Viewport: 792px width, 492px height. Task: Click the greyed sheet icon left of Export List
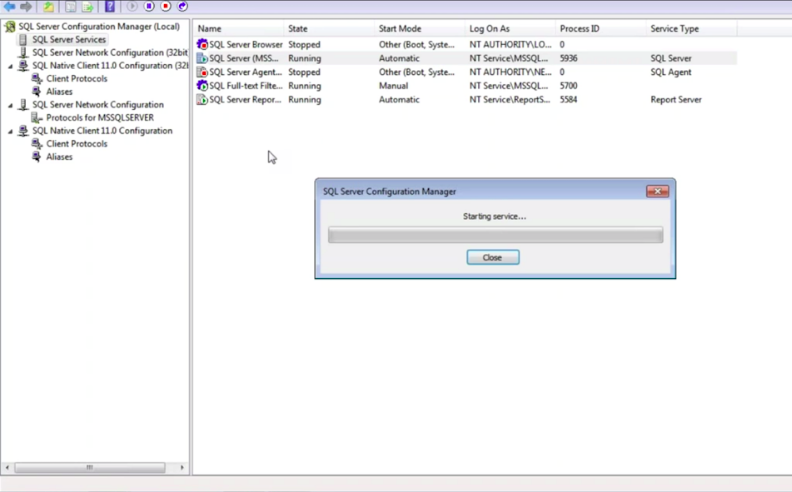[71, 7]
